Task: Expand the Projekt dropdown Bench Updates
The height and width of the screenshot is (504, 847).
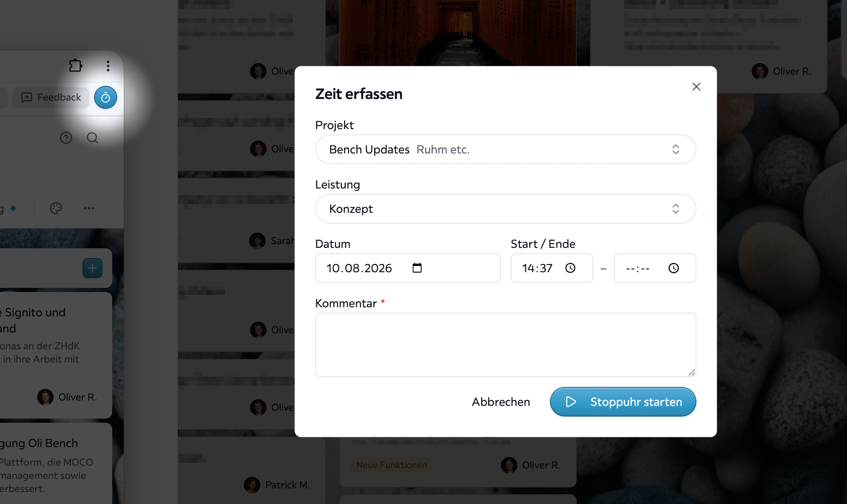Action: tap(506, 149)
